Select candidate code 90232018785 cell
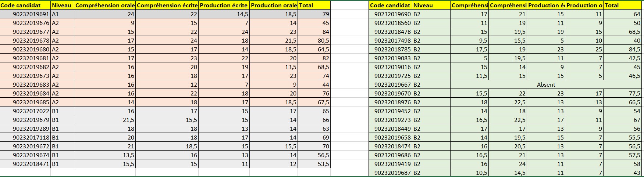The width and height of the screenshot is (644, 177). point(390,50)
